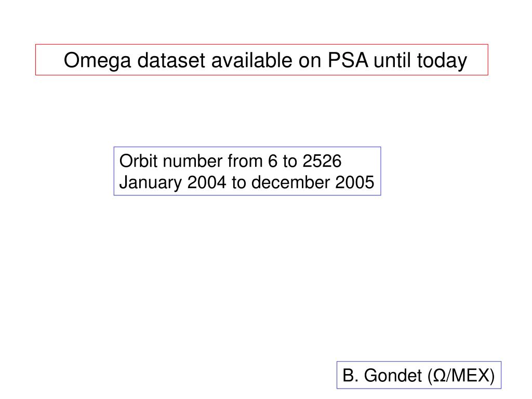
Task: Click the word "Orbit" in the middle box
Action: pyautogui.click(x=138, y=161)
